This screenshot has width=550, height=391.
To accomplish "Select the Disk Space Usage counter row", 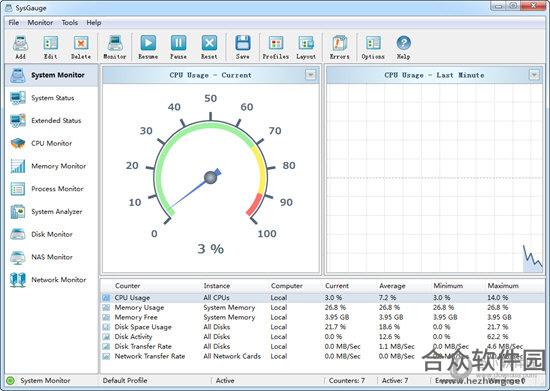I will click(x=323, y=327).
